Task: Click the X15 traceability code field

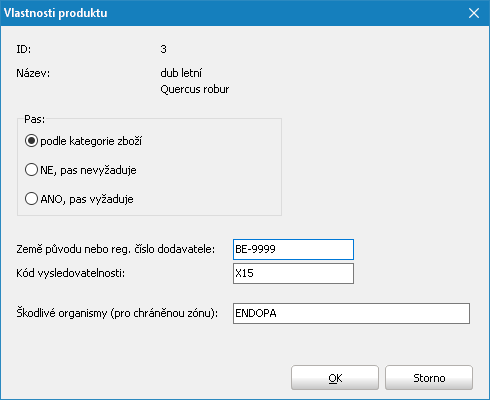Action: 293,274
